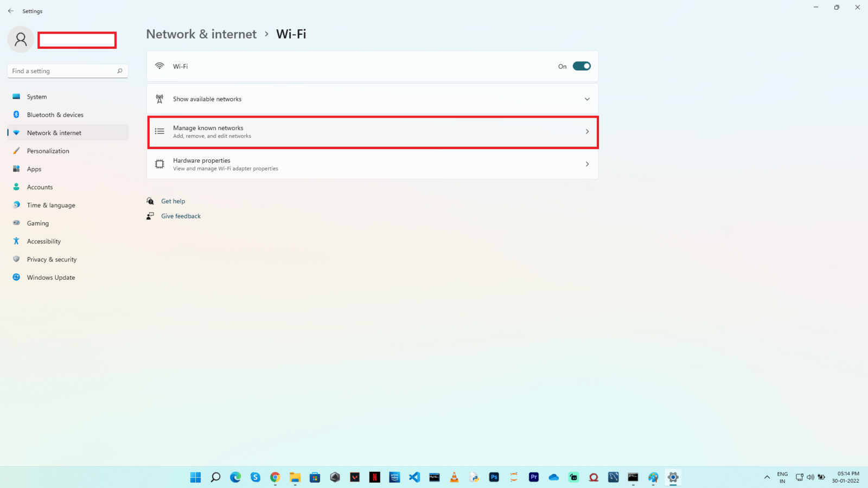
Task: Expand the hidden icons in system tray
Action: 767,477
